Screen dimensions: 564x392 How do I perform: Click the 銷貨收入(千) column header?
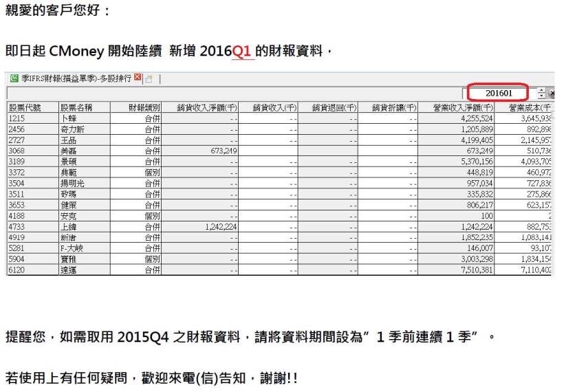tap(268, 107)
